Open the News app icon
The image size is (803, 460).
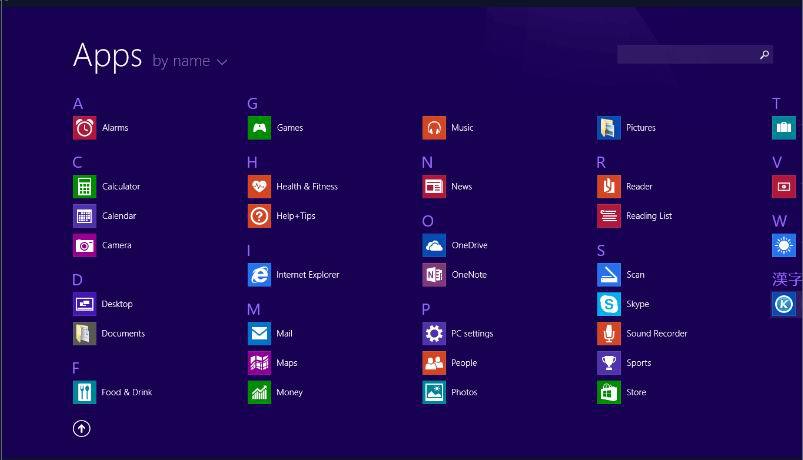(434, 187)
